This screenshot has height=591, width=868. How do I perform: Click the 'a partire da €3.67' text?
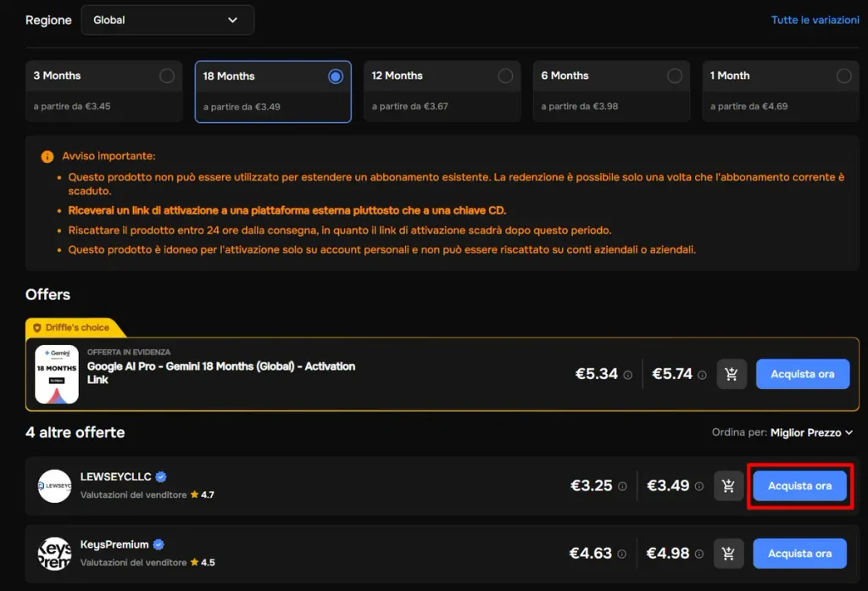tap(409, 106)
